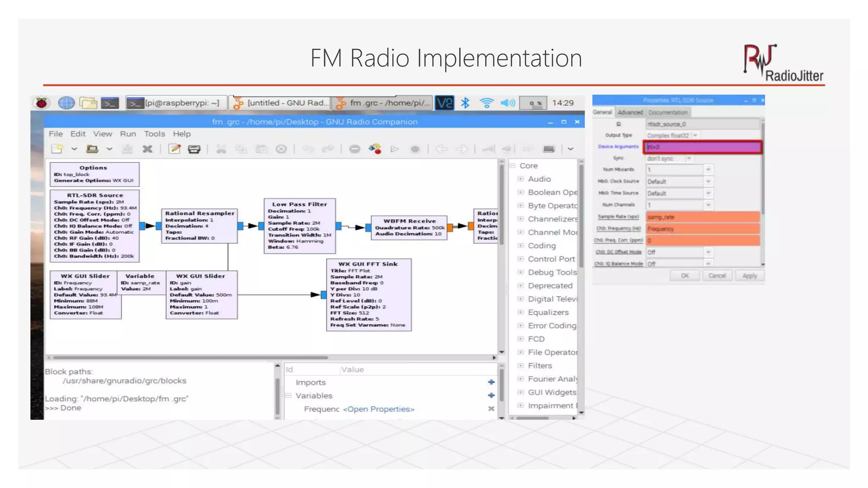The width and height of the screenshot is (868, 488).
Task: Click the New flow graph icon
Action: pyautogui.click(x=57, y=149)
